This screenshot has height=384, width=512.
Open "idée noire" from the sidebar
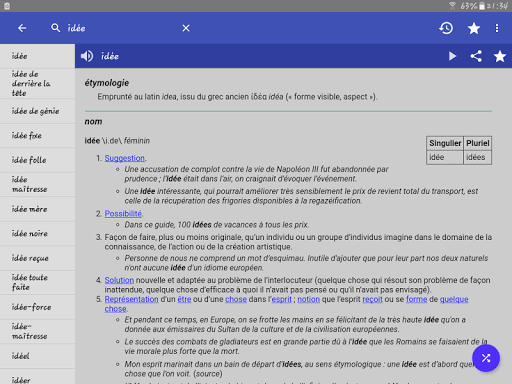point(37,234)
